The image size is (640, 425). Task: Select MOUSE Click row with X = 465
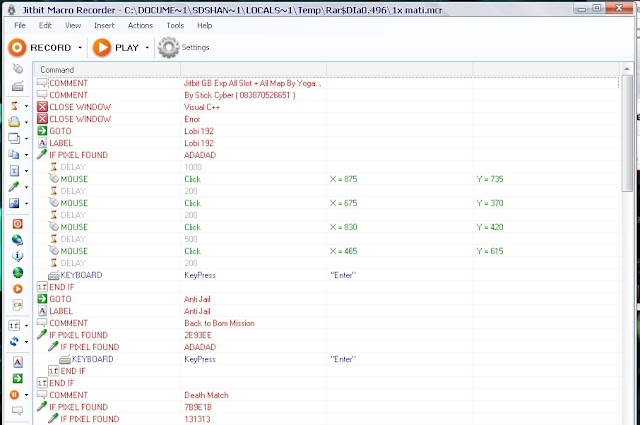pos(327,251)
